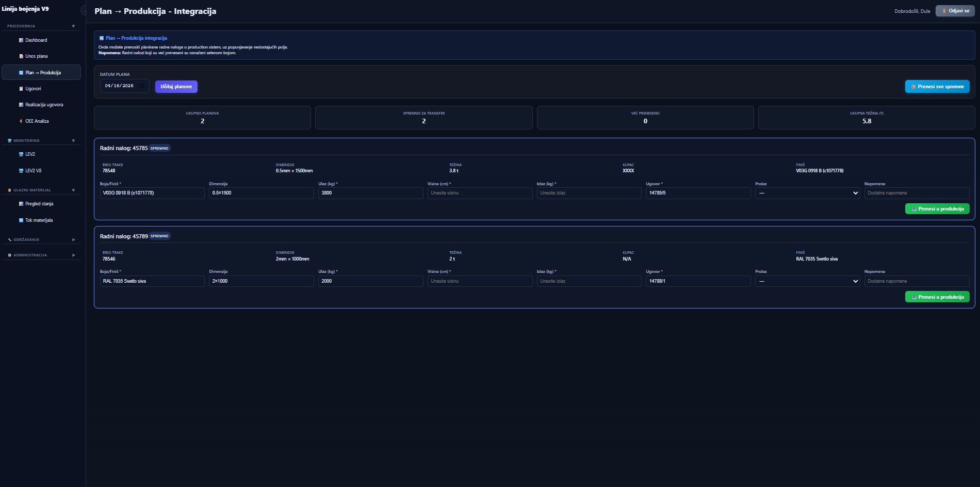The height and width of the screenshot is (487, 980).
Task: Click the Ulazni materijal header icon
Action: (9, 190)
